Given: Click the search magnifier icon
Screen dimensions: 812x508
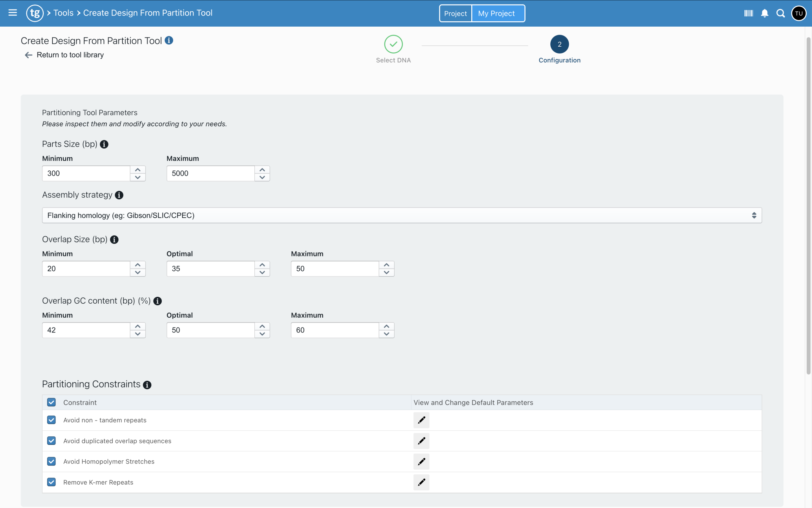Looking at the screenshot, I should click(x=780, y=13).
